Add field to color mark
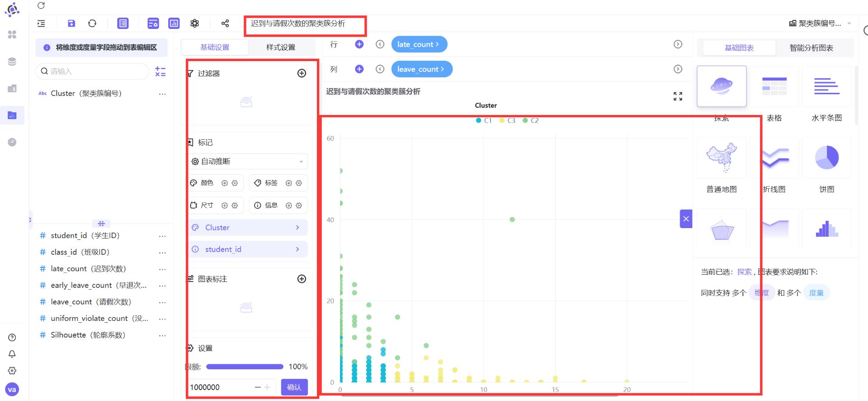The height and width of the screenshot is (401, 868). (225, 183)
